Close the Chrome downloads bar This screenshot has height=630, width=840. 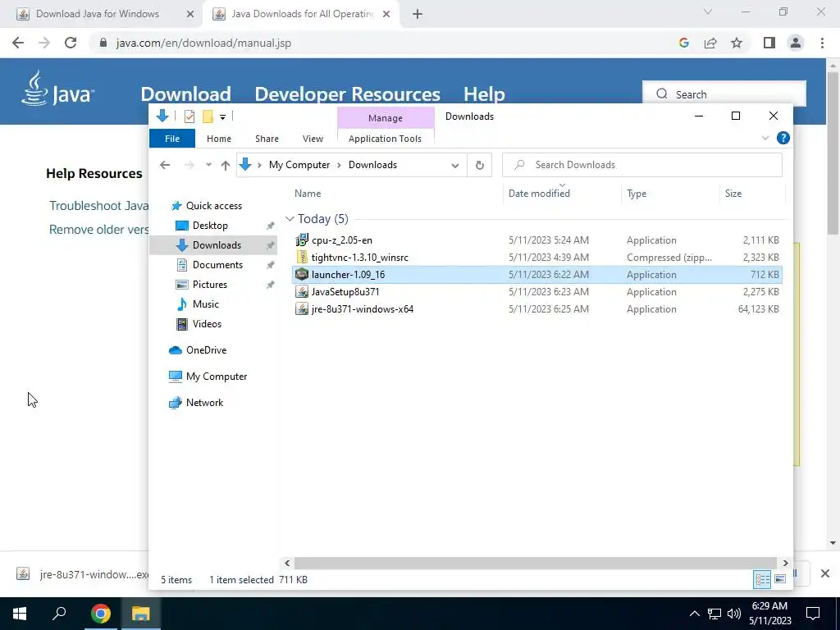point(825,573)
